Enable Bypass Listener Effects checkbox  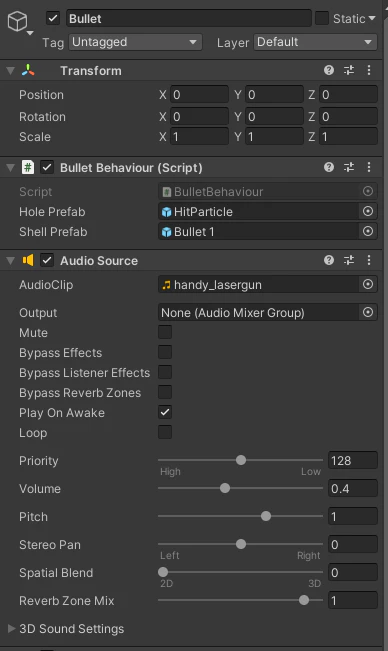165,372
